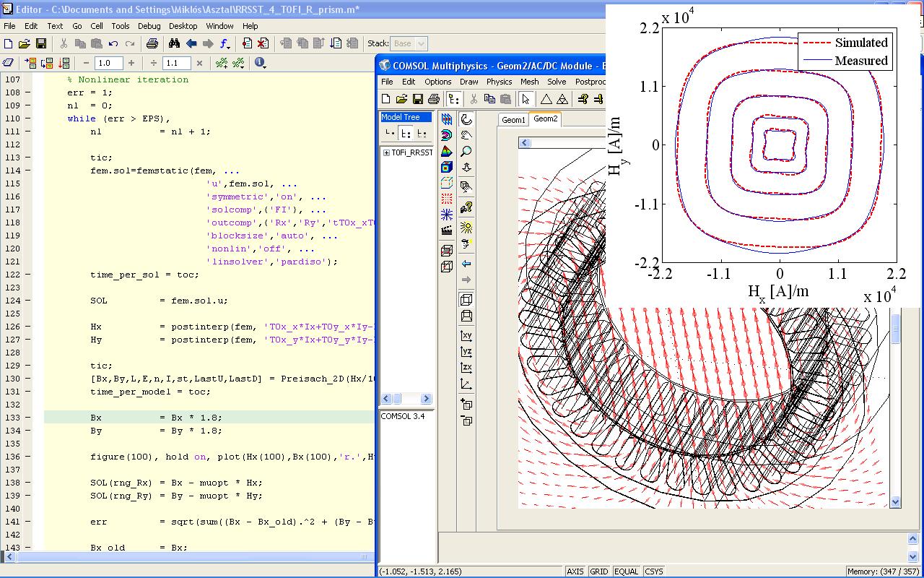This screenshot has width=924, height=578.
Task: Expand the T0Fi_RRSST model tree node
Action: (x=386, y=152)
